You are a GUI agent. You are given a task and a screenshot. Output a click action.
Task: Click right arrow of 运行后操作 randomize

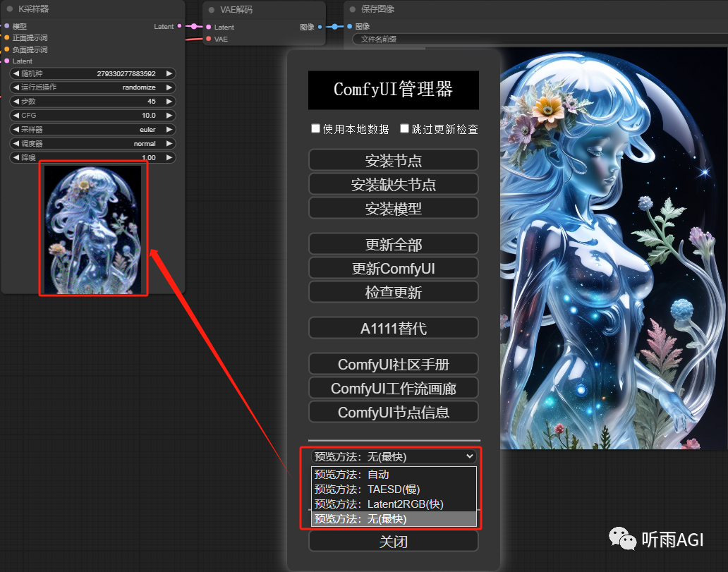pyautogui.click(x=169, y=87)
